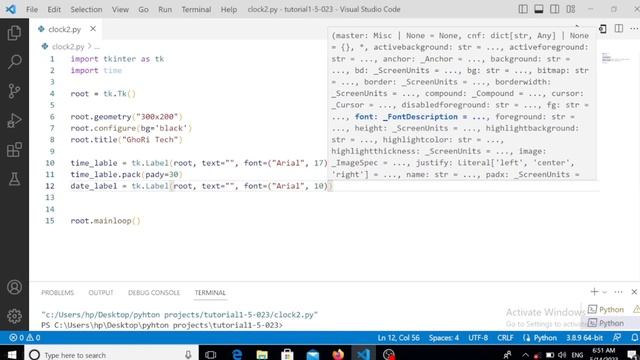
Task: Click the volume icon in system tray
Action: pyautogui.click(x=562, y=355)
